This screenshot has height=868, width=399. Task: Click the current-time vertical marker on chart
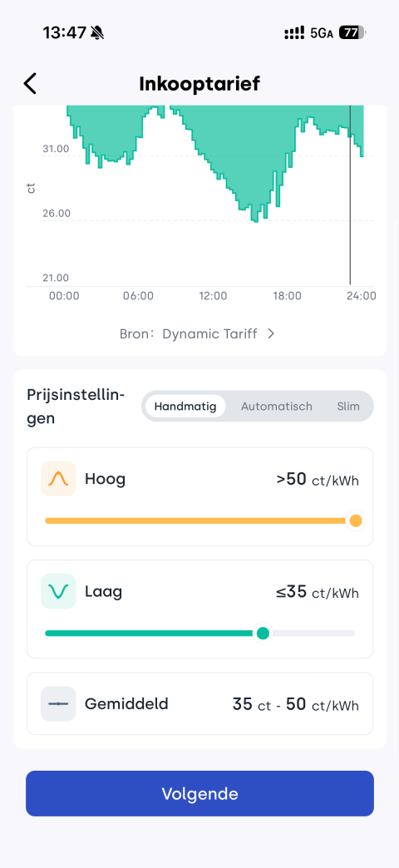350,194
